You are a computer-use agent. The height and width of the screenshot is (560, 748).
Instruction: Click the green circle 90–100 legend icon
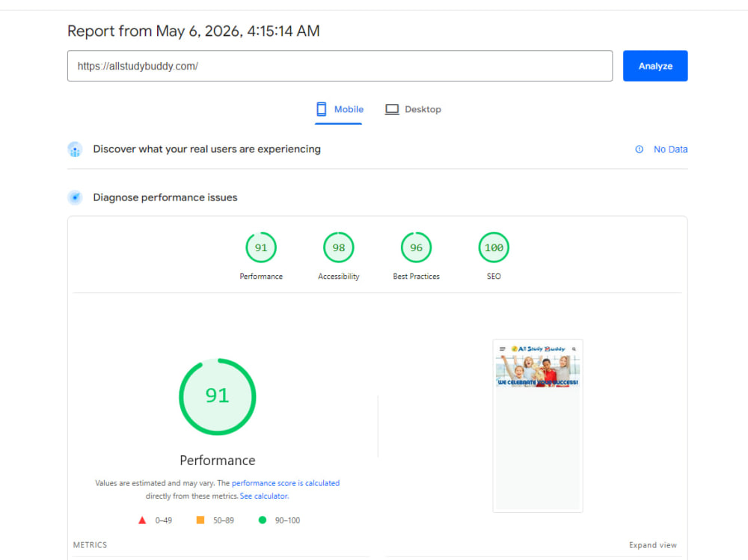(263, 520)
